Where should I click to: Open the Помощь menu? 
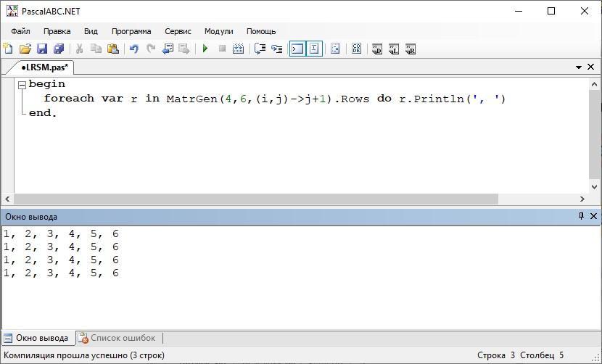[x=261, y=31]
